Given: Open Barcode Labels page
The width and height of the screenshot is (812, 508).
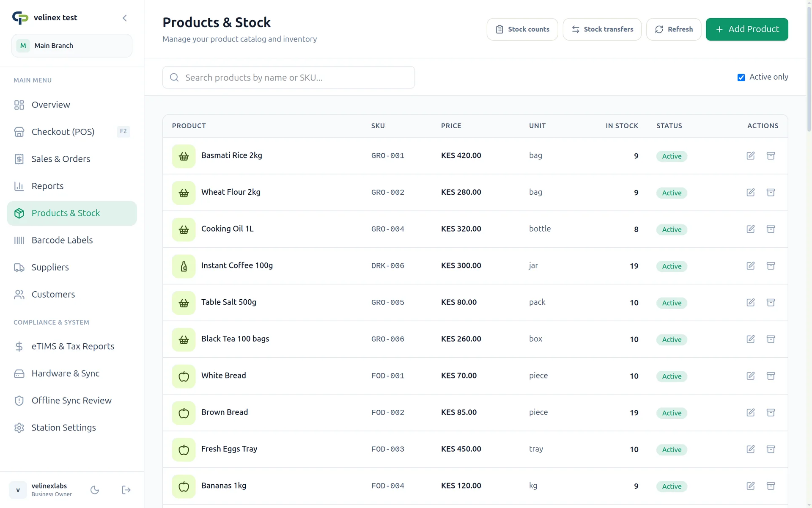Looking at the screenshot, I should pyautogui.click(x=72, y=240).
